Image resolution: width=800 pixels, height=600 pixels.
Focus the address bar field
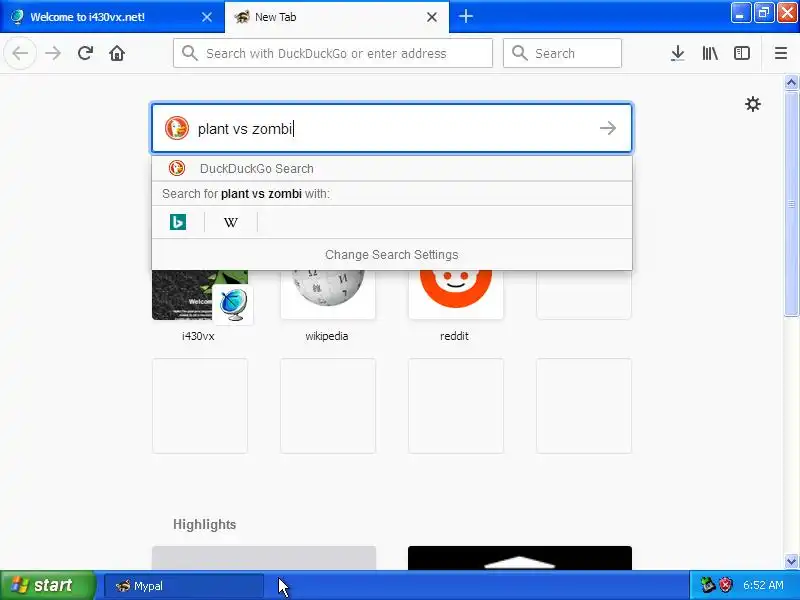pos(333,53)
